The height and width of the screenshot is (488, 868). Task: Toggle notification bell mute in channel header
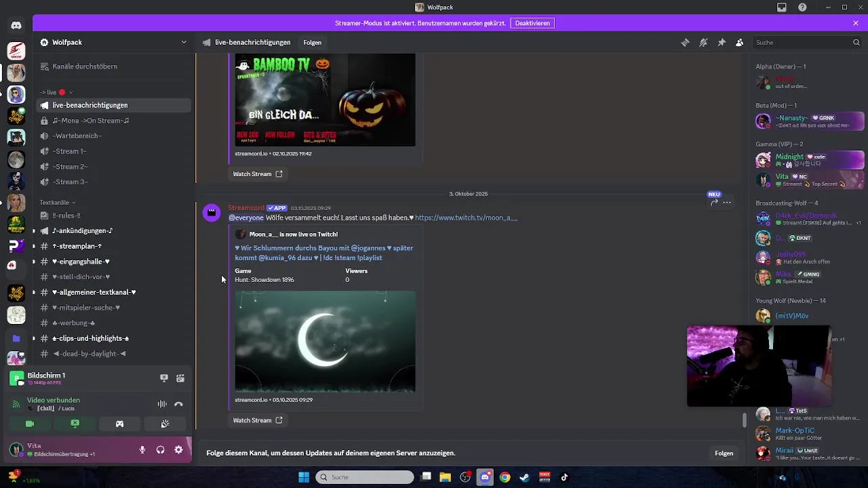[703, 42]
